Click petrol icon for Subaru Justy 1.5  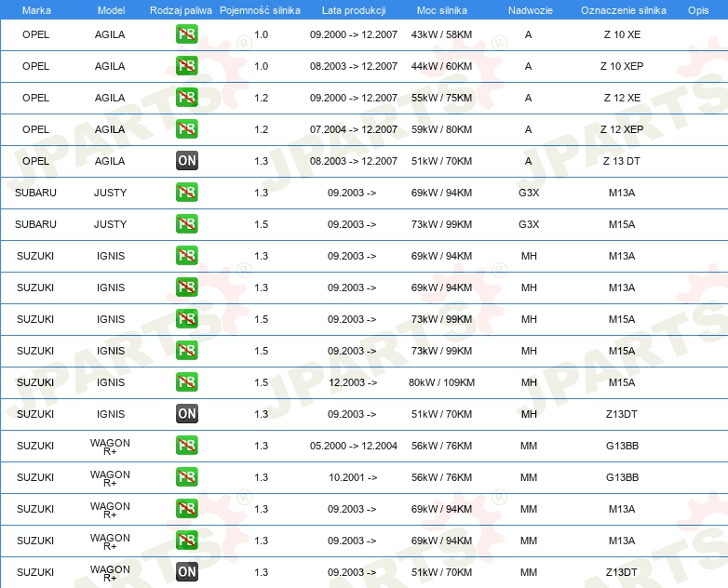(x=186, y=223)
